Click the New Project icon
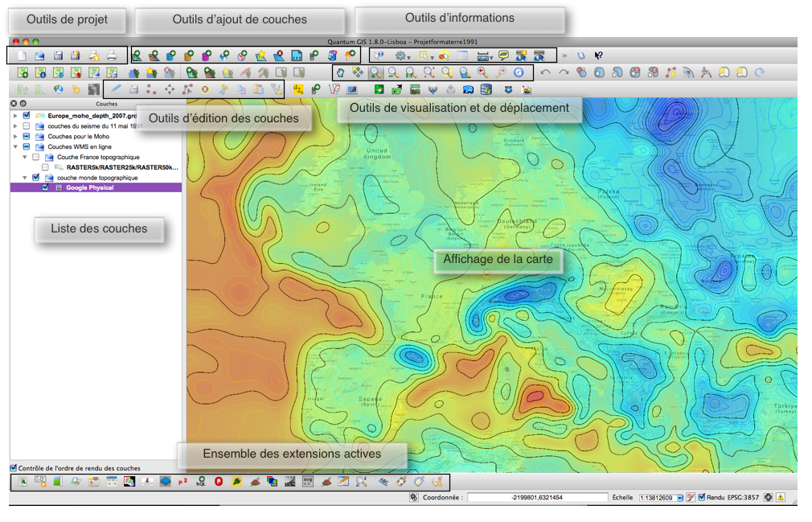Screen dimensions: 812x522 coord(21,55)
